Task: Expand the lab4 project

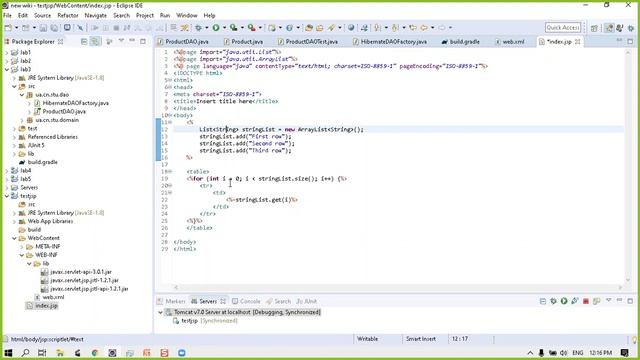Action: pyautogui.click(x=7, y=171)
